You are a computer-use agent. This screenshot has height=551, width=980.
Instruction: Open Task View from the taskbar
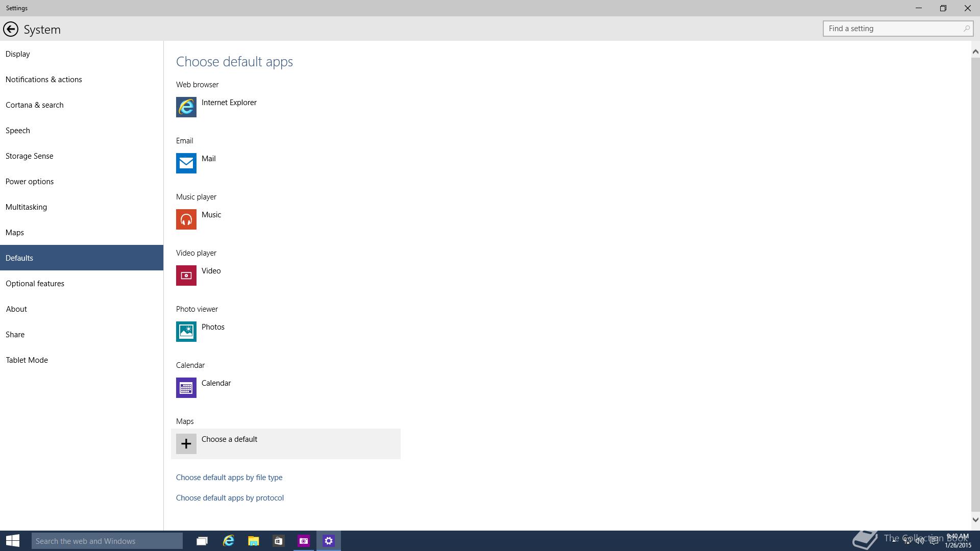click(202, 541)
